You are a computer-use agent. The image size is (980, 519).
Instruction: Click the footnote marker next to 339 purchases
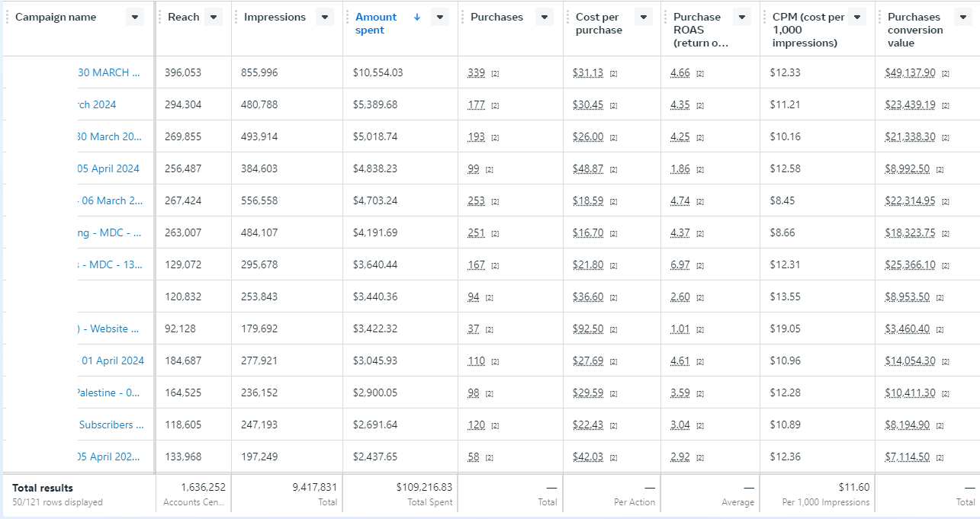coord(494,74)
